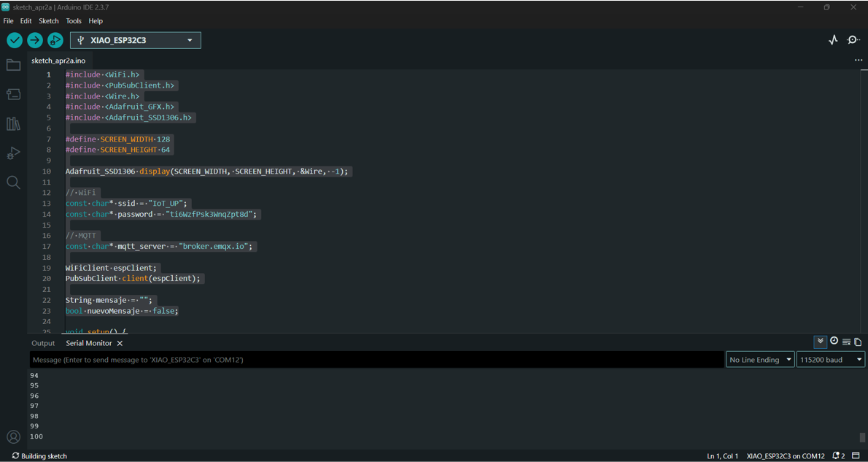Open the File menu
This screenshot has height=462, width=868.
pos(8,21)
